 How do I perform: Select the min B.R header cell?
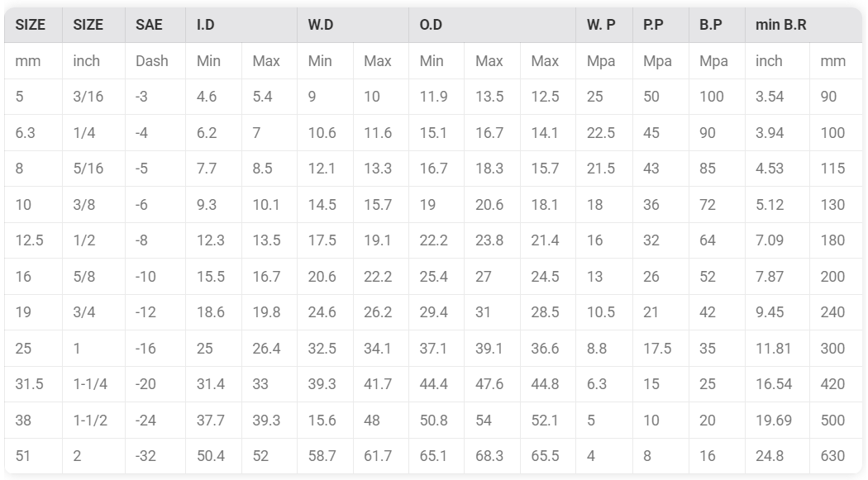coord(804,25)
